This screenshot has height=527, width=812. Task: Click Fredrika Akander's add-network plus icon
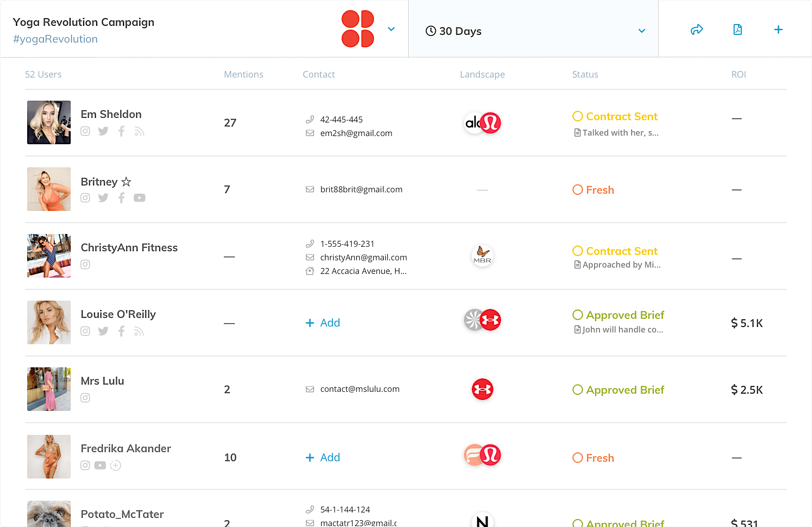pyautogui.click(x=116, y=465)
